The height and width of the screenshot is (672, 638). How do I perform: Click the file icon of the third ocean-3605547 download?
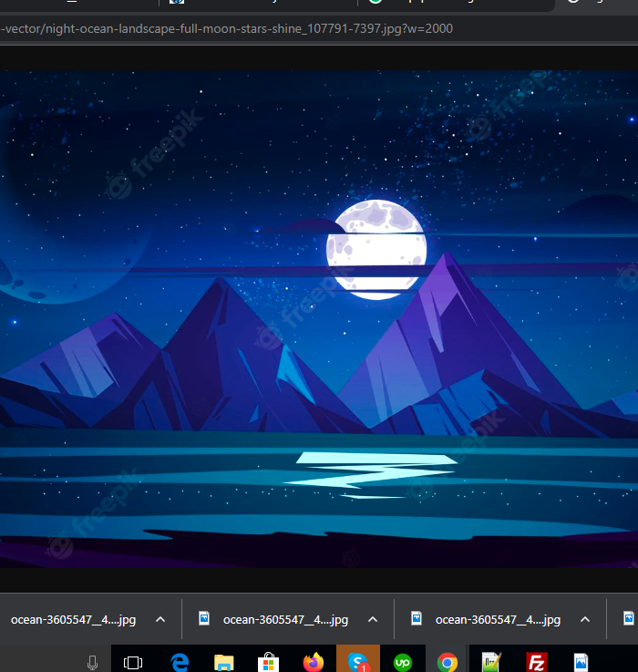click(417, 618)
